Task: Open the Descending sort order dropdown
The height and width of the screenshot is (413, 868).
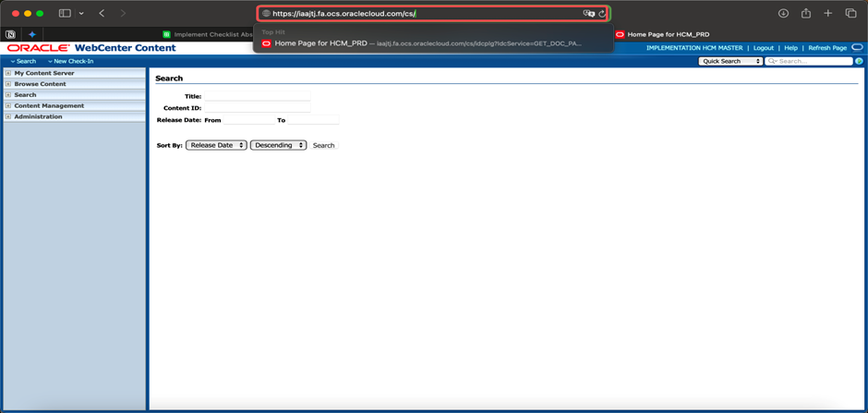Action: (278, 145)
